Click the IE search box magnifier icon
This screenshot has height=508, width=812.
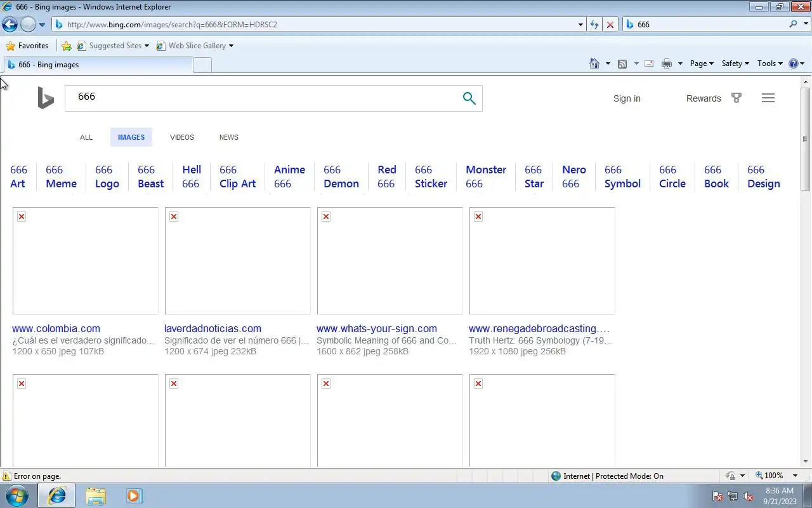coord(793,24)
